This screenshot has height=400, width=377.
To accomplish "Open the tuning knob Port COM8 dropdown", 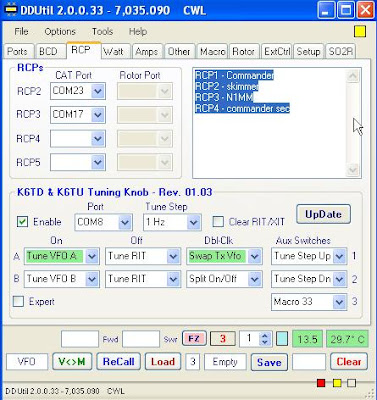I will [x=125, y=222].
